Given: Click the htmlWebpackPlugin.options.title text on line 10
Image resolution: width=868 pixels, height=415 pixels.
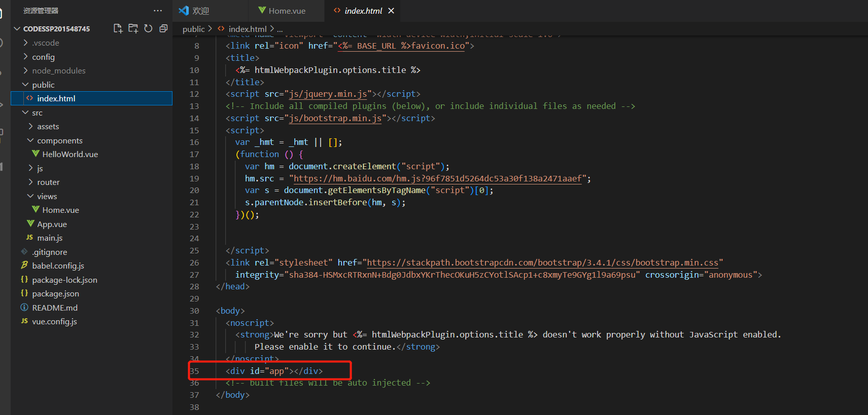Looking at the screenshot, I should (x=330, y=70).
